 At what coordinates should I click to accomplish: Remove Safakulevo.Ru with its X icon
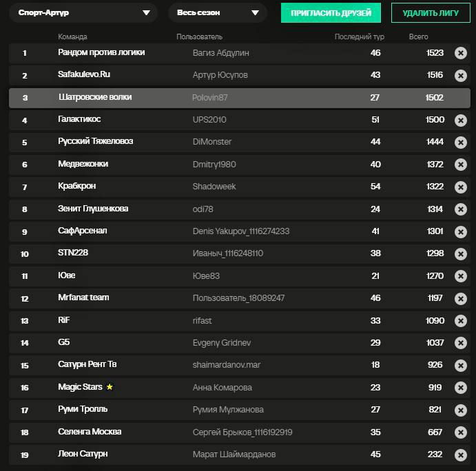461,75
